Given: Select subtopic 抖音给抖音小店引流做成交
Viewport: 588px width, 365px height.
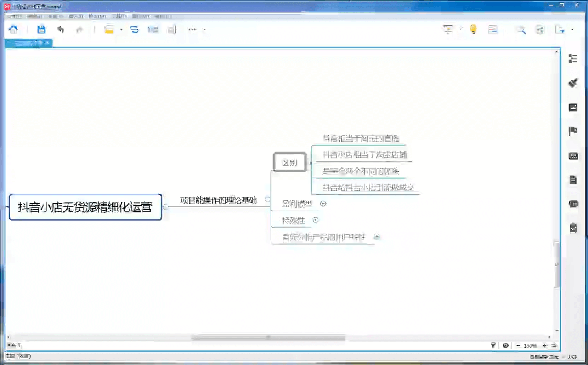Looking at the screenshot, I should [x=368, y=188].
